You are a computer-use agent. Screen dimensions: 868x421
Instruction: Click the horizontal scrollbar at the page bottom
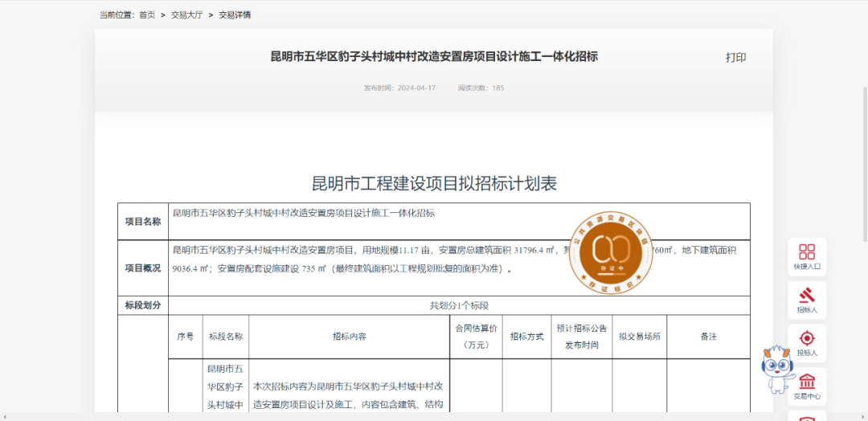pos(402,417)
